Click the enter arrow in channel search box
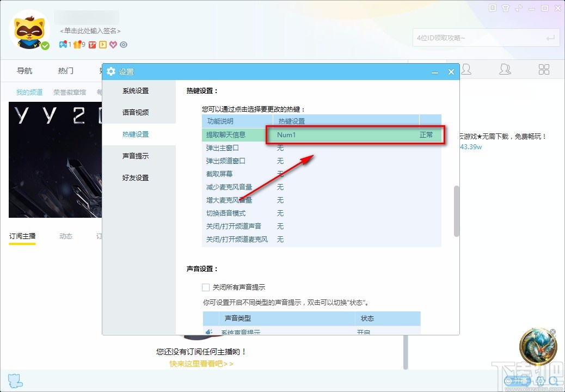Screen dimensions: 565x392 click(550, 38)
